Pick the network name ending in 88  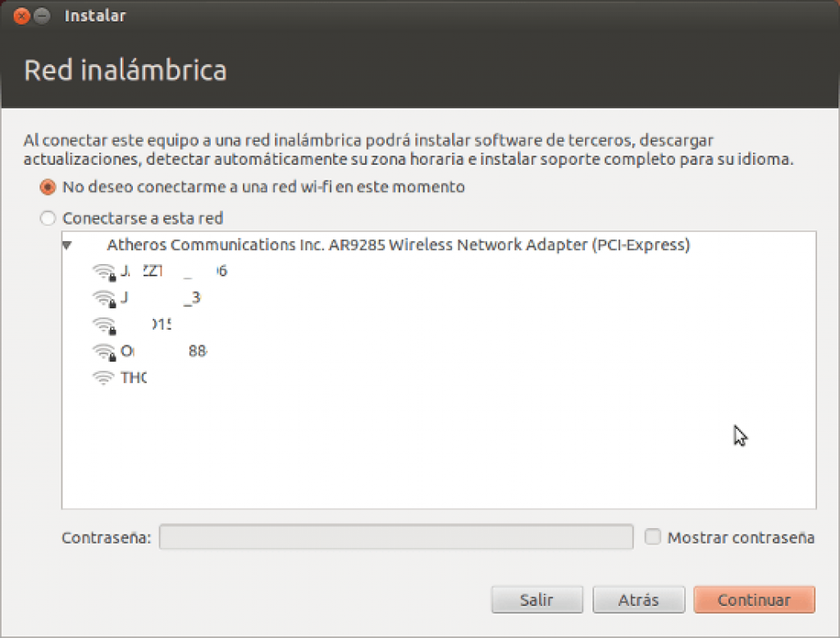point(164,352)
